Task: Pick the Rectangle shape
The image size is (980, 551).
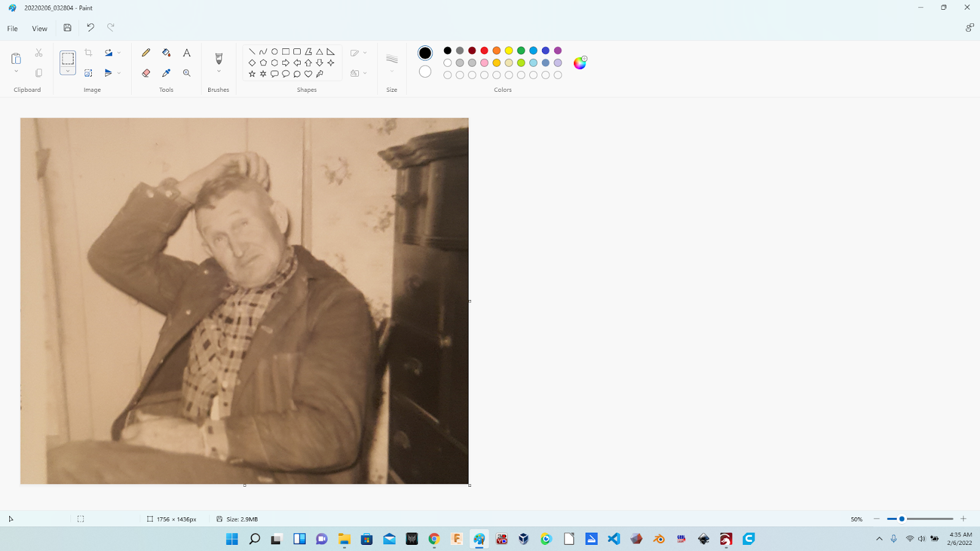Action: pos(285,51)
